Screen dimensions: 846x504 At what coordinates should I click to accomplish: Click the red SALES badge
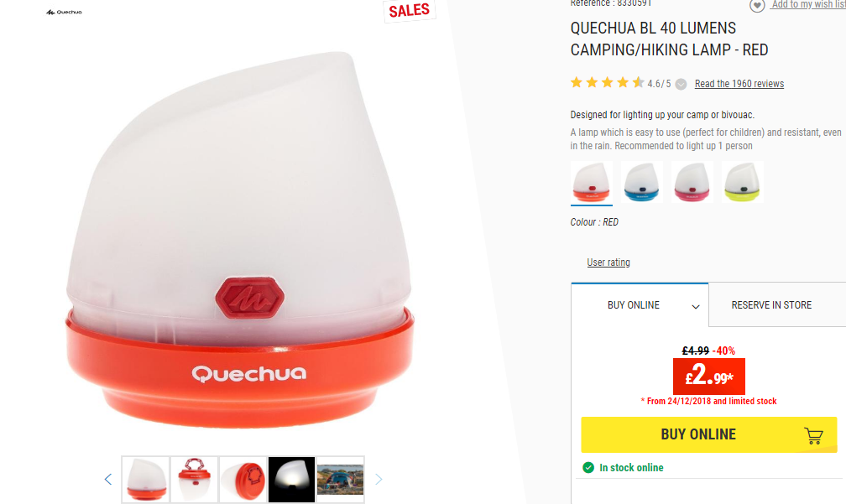(x=410, y=10)
